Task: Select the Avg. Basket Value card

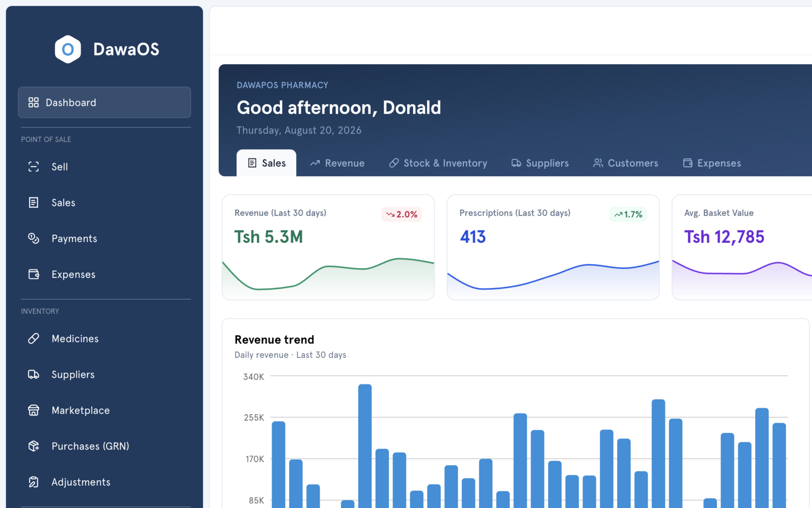Action: [x=742, y=247]
